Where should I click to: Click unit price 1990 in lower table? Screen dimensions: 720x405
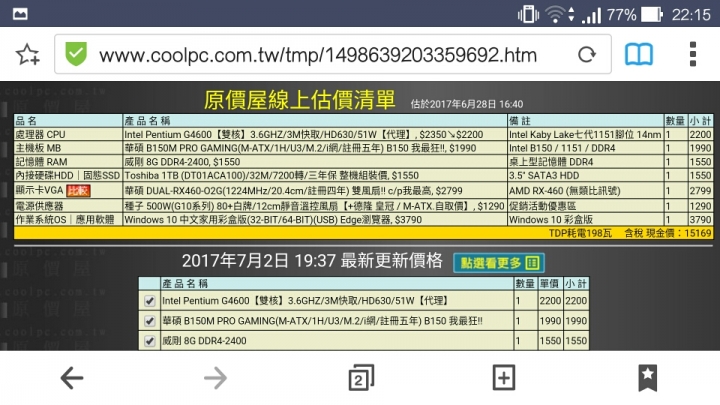pos(550,321)
